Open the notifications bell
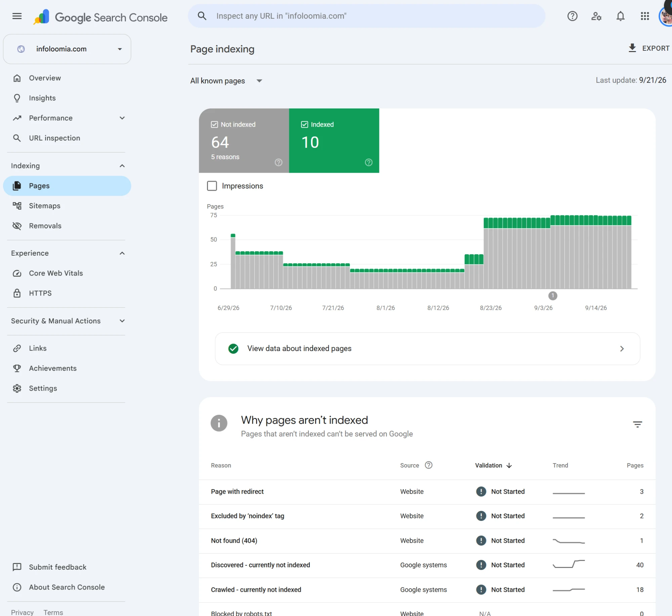The image size is (672, 616). tap(621, 16)
